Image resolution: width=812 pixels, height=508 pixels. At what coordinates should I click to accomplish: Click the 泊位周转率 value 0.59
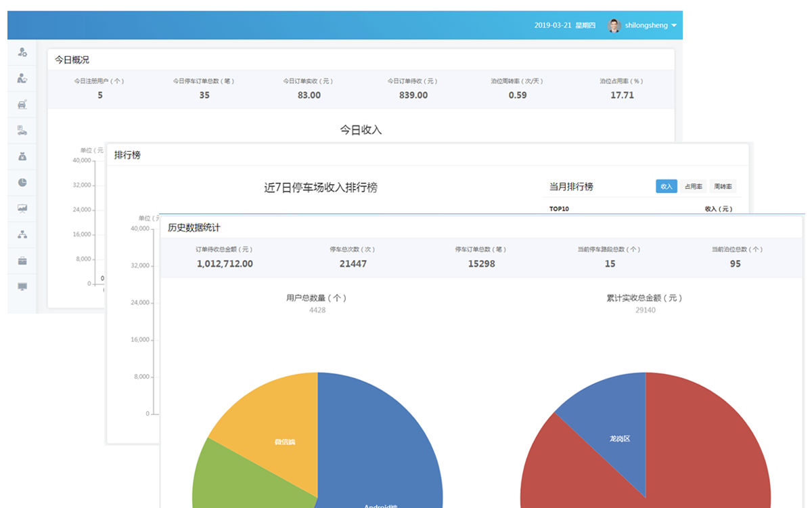(x=518, y=96)
